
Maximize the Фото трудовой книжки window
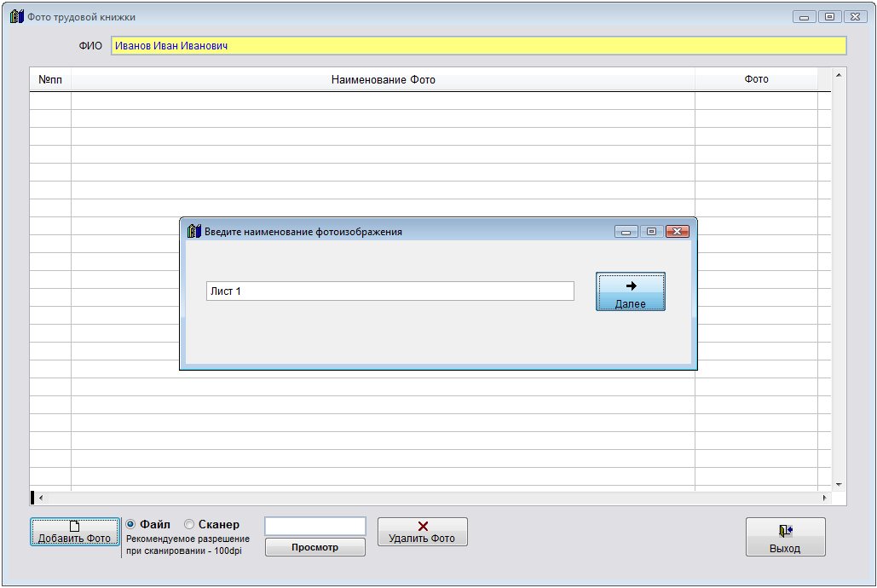point(830,17)
